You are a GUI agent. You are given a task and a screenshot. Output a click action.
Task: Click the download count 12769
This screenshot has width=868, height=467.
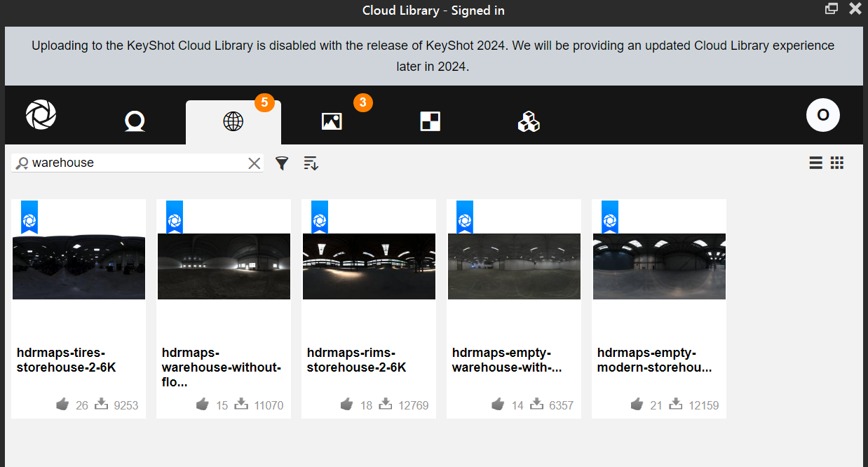point(414,405)
